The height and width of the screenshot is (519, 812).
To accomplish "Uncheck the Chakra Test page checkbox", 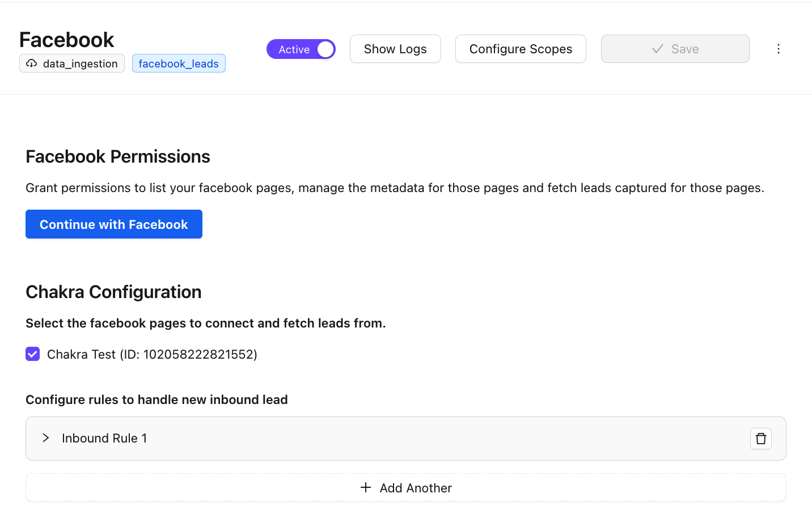I will tap(33, 354).
